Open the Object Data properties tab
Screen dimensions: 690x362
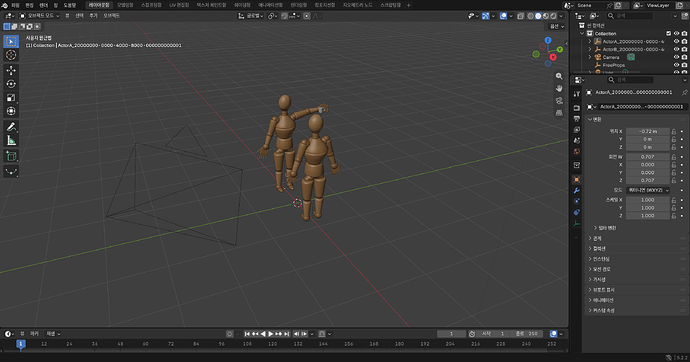point(576,223)
